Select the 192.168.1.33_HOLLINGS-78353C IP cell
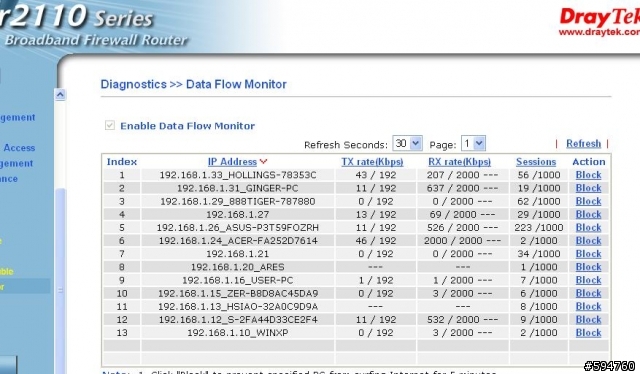The width and height of the screenshot is (640, 374). (238, 175)
